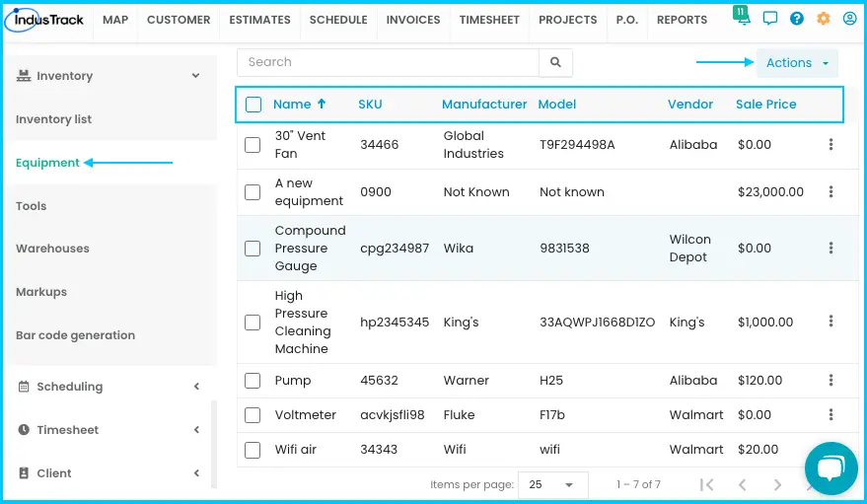Image resolution: width=867 pixels, height=504 pixels.
Task: Open the SCHEDULE tab
Action: [x=338, y=20]
